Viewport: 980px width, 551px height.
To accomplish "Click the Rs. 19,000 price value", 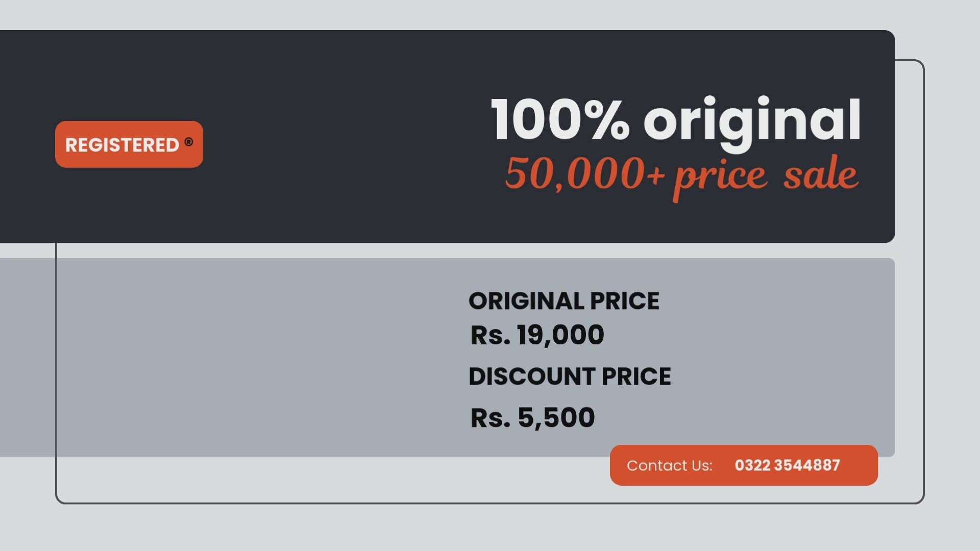I will coord(537,335).
